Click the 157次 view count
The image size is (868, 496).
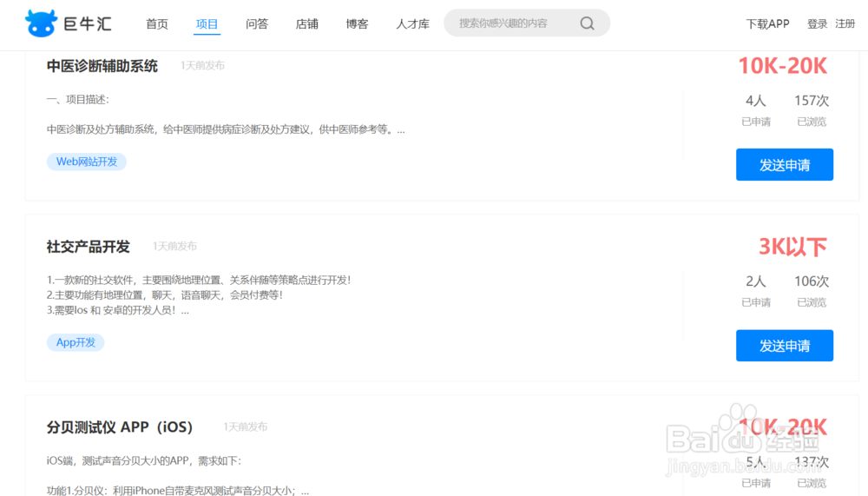(x=812, y=100)
